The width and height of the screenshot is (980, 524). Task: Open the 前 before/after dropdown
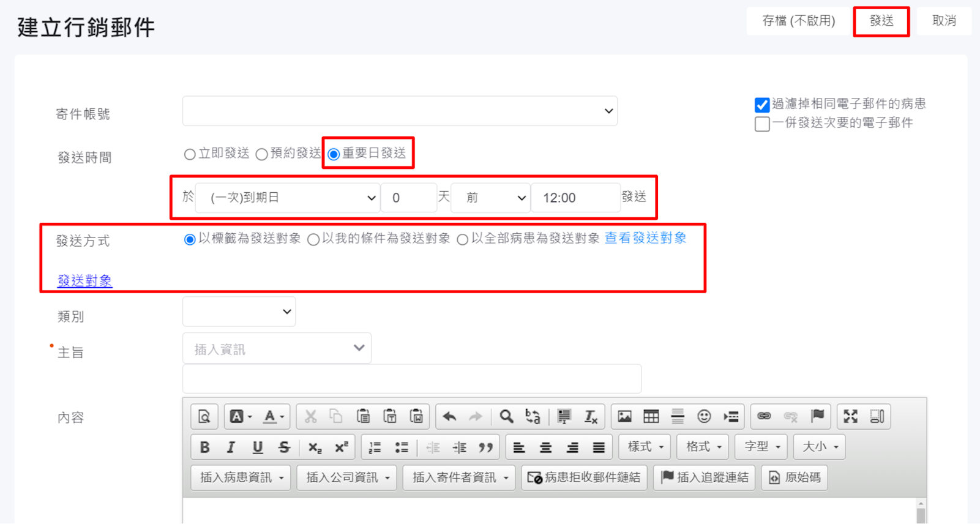pyautogui.click(x=490, y=198)
